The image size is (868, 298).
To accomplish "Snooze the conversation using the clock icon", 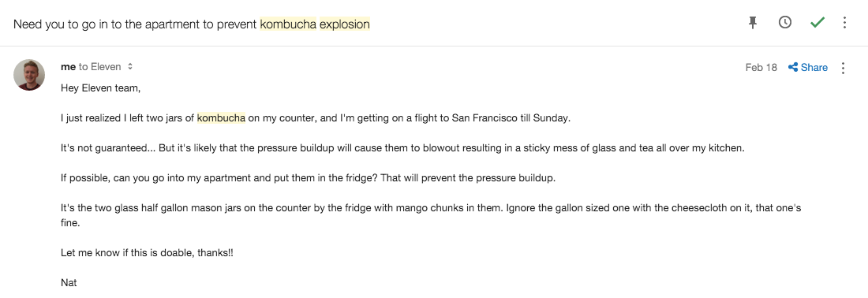I will [785, 23].
